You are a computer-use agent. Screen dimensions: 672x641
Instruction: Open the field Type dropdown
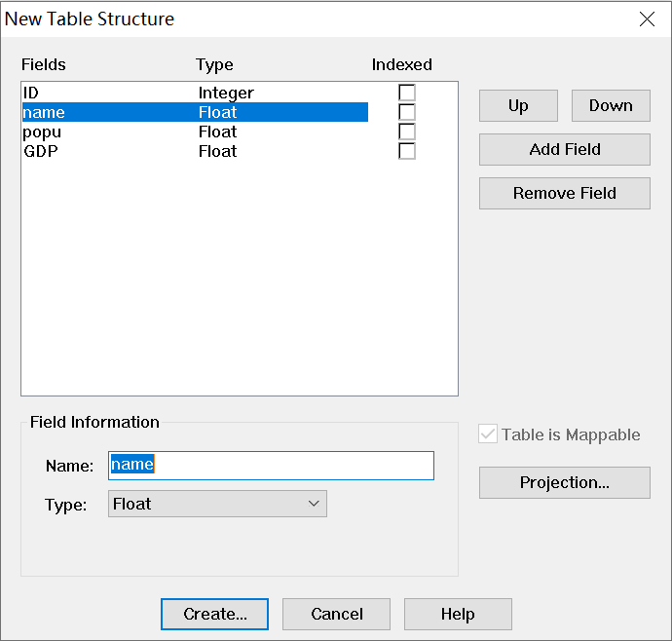click(217, 504)
